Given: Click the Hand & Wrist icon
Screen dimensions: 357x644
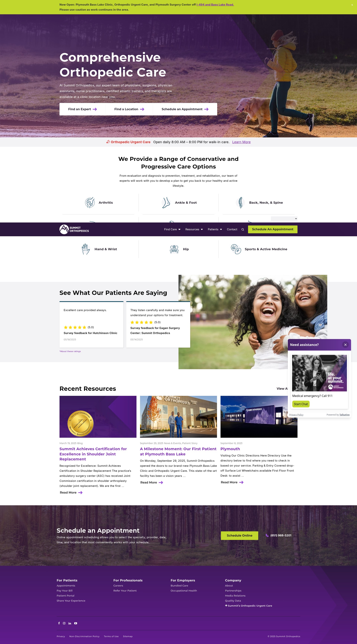Looking at the screenshot, I should 86,249.
